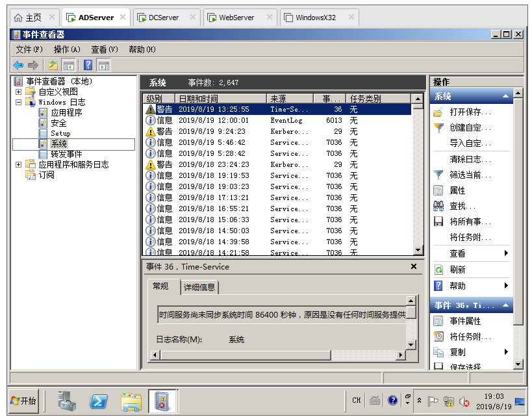This screenshot has width=532, height=417.
Task: Select Setup log in the tree
Action: pyautogui.click(x=60, y=133)
